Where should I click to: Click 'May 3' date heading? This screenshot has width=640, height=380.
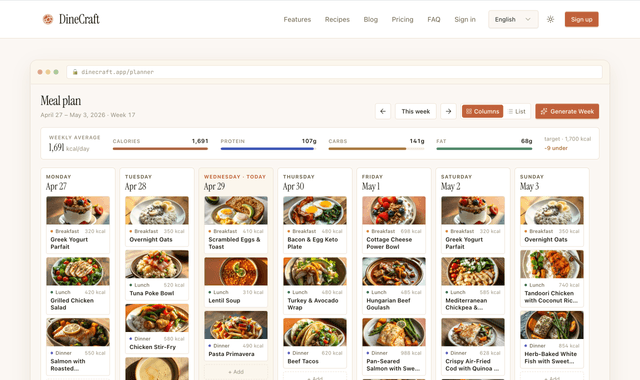pyautogui.click(x=529, y=187)
